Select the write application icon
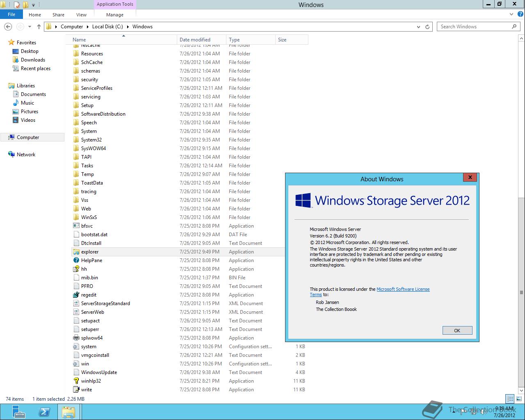Screen dimensions: 525x420 coord(76,390)
